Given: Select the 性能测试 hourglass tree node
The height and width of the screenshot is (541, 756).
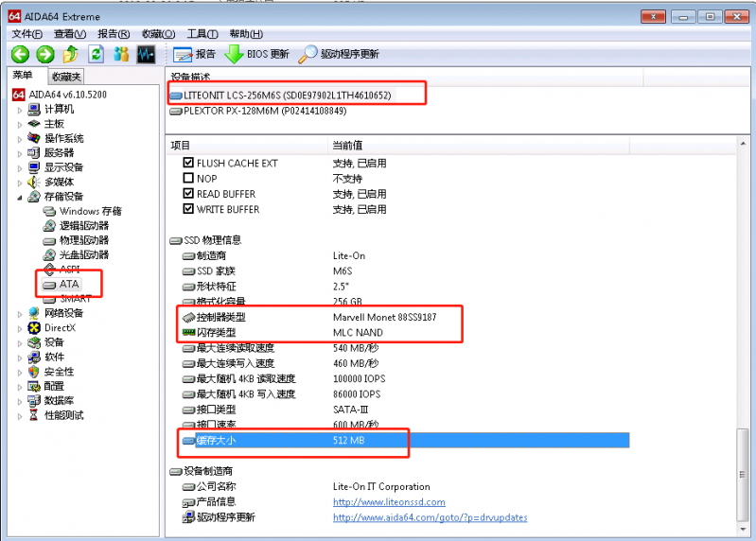Looking at the screenshot, I should [56, 415].
